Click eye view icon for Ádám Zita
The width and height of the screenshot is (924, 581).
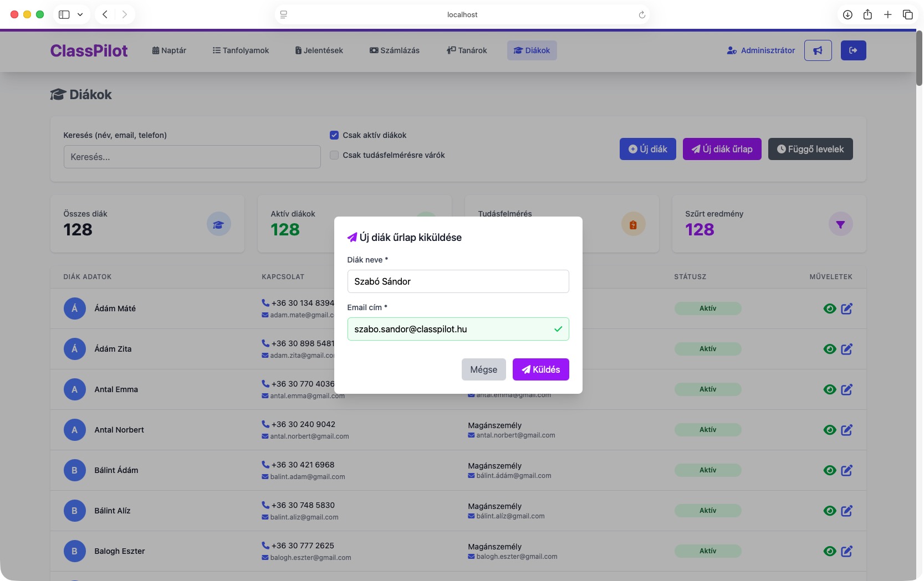coord(829,349)
